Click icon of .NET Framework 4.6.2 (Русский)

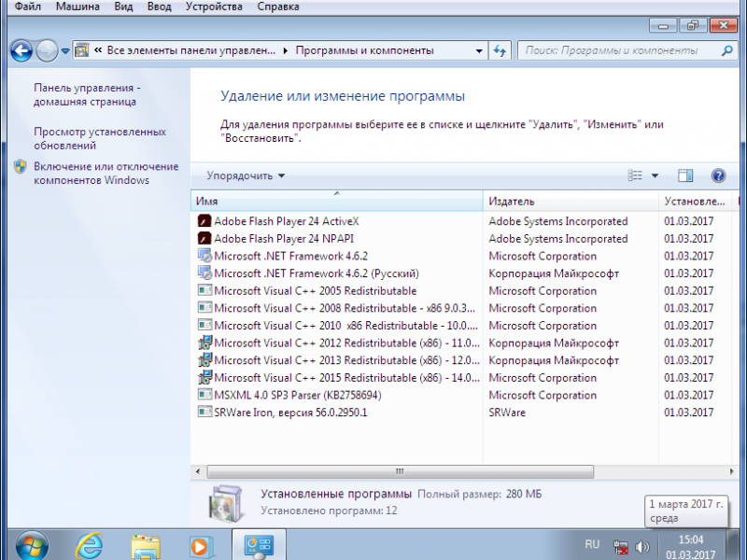tap(204, 273)
